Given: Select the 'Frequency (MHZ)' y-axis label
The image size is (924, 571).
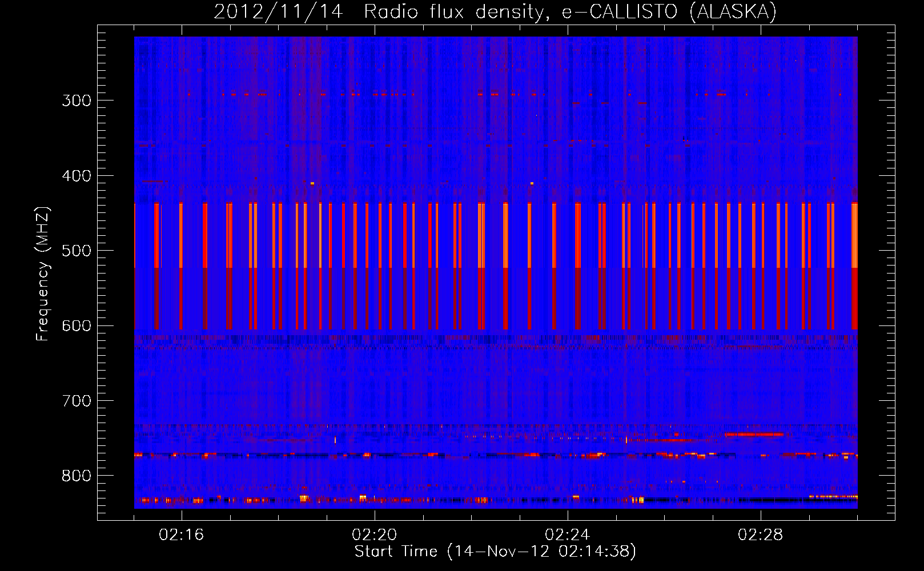Looking at the screenshot, I should 43,274.
